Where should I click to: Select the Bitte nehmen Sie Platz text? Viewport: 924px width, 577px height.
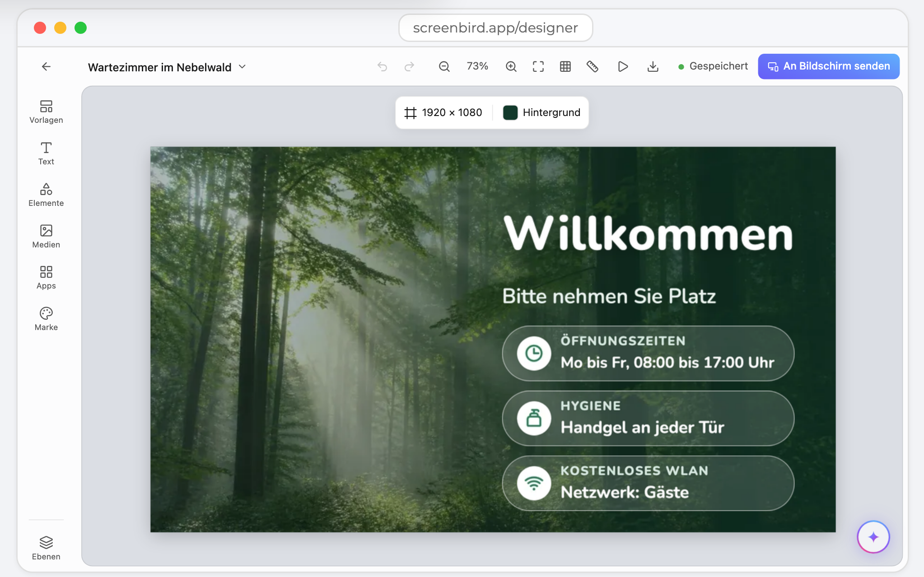coord(609,297)
